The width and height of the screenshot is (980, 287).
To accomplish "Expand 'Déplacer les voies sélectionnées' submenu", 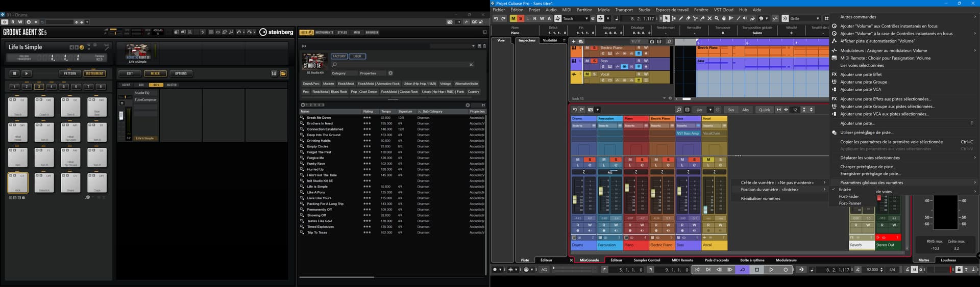I will tap(903, 158).
